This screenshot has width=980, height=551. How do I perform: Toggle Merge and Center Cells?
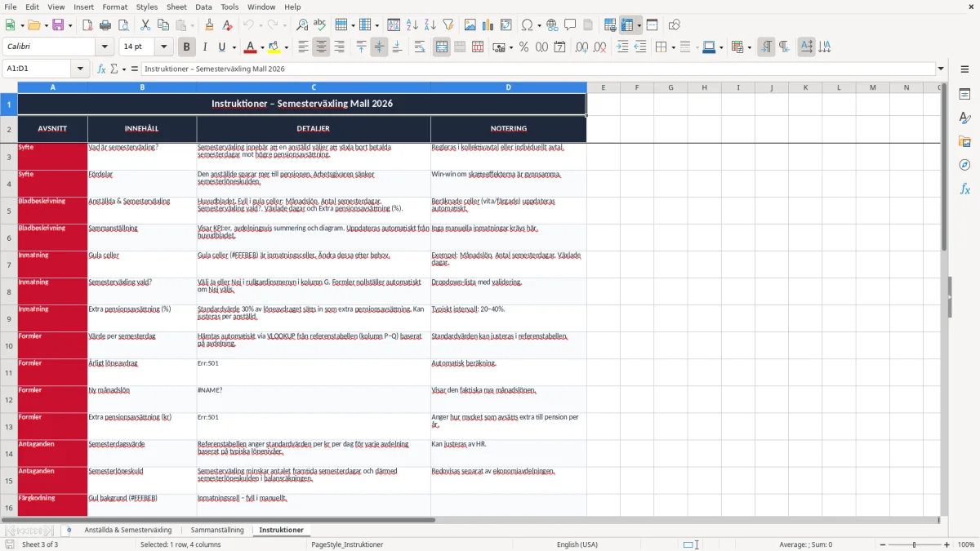pyautogui.click(x=442, y=47)
